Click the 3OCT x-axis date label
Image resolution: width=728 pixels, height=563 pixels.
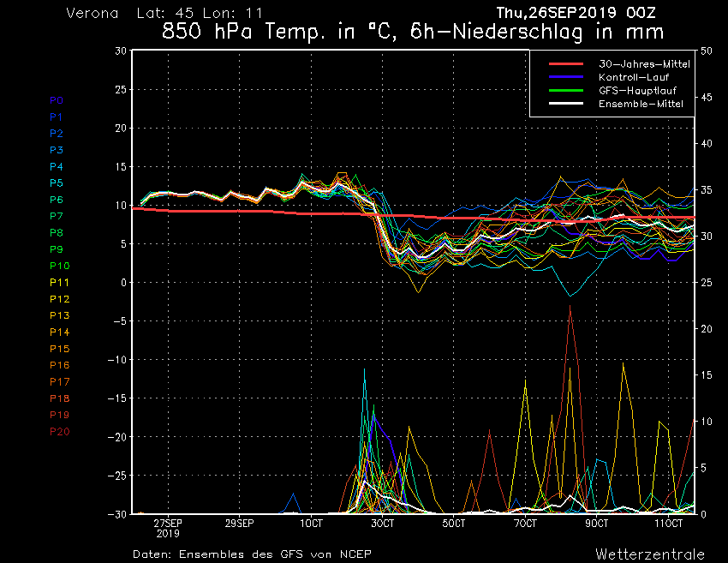click(x=383, y=524)
